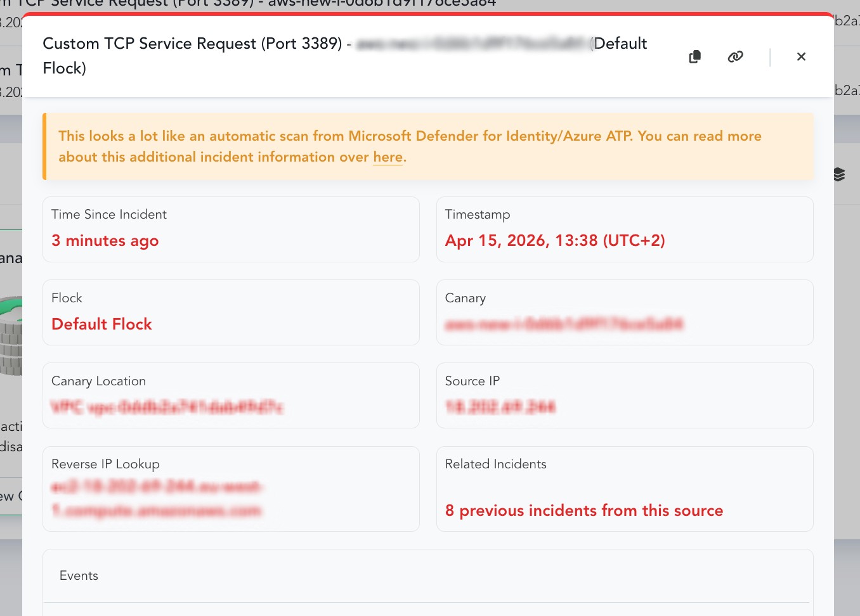
Task: Click the Events section header
Action: tap(79, 575)
